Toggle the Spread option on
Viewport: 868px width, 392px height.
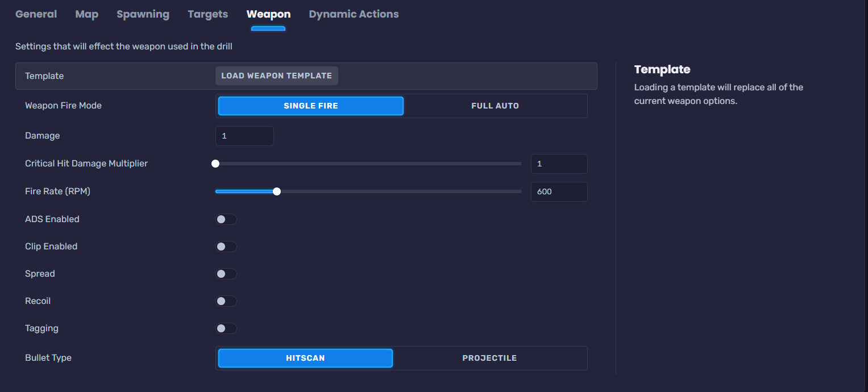click(x=226, y=274)
